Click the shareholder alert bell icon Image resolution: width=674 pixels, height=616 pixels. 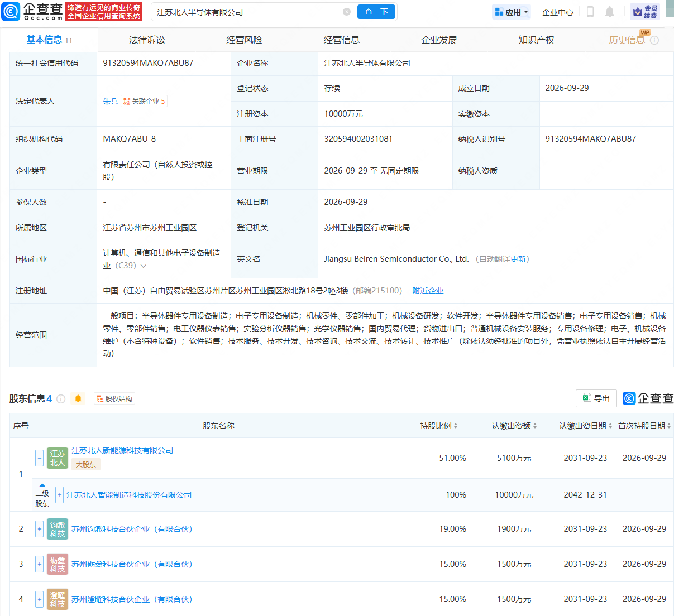point(78,398)
